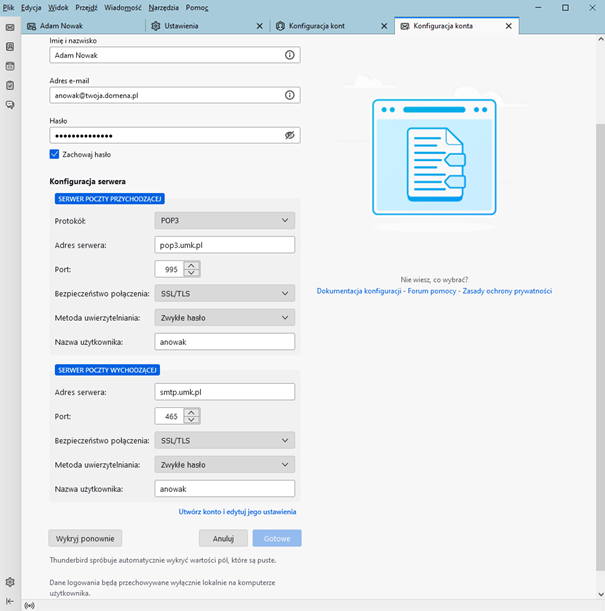This screenshot has width=605, height=611.
Task: Open outgoing Metoda uwierzytelniania dropdown
Action: pyautogui.click(x=225, y=464)
